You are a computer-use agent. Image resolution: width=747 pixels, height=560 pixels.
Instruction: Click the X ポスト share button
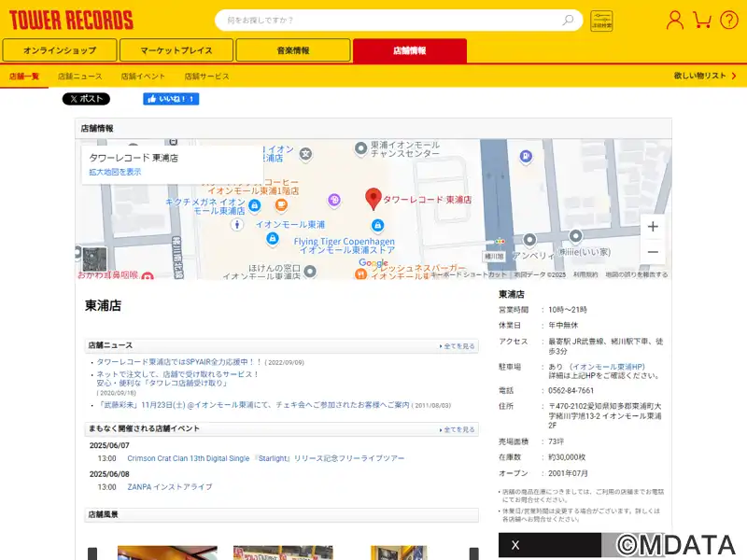point(86,99)
